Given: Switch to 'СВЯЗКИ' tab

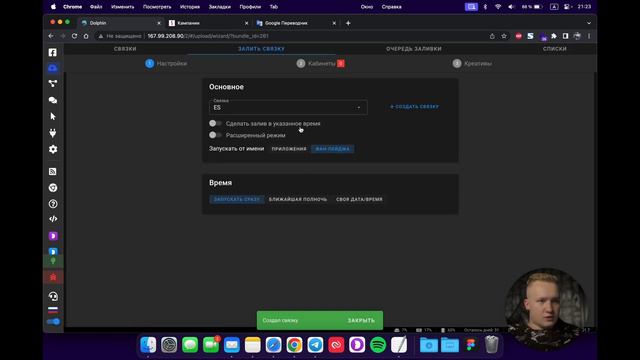Looking at the screenshot, I should (x=125, y=49).
